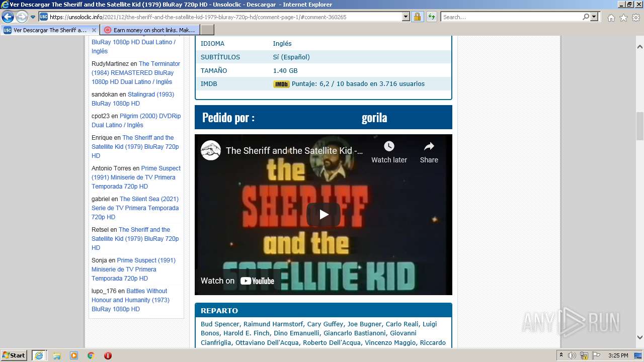Open Antonio Torres' Prime Suspect link
This screenshot has width=644, height=362.
click(x=136, y=177)
